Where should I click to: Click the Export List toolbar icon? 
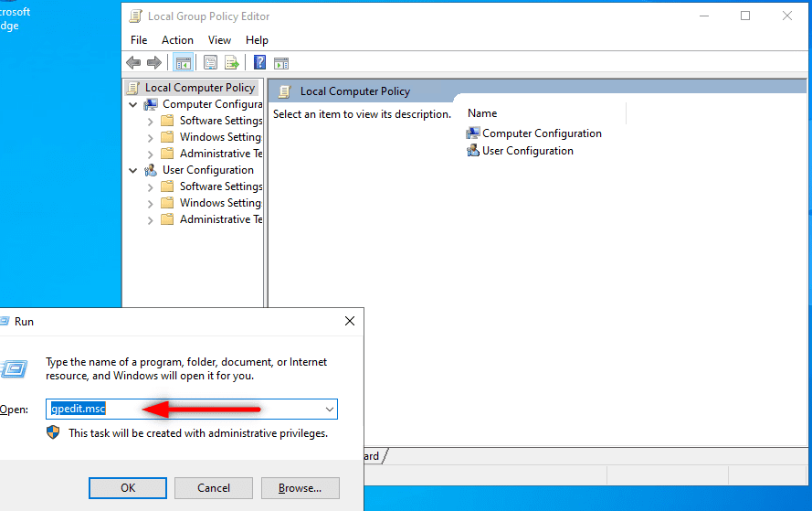tap(232, 63)
